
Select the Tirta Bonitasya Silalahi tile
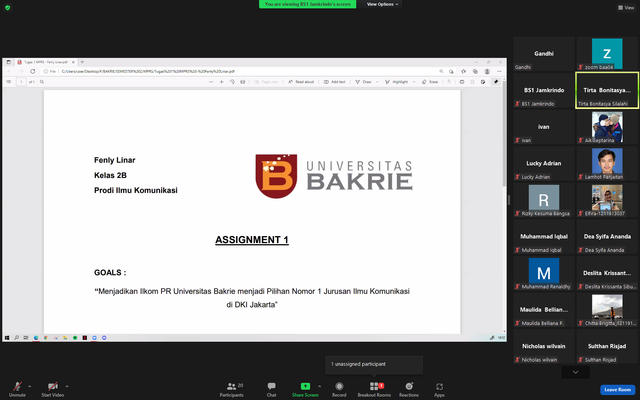point(607,90)
